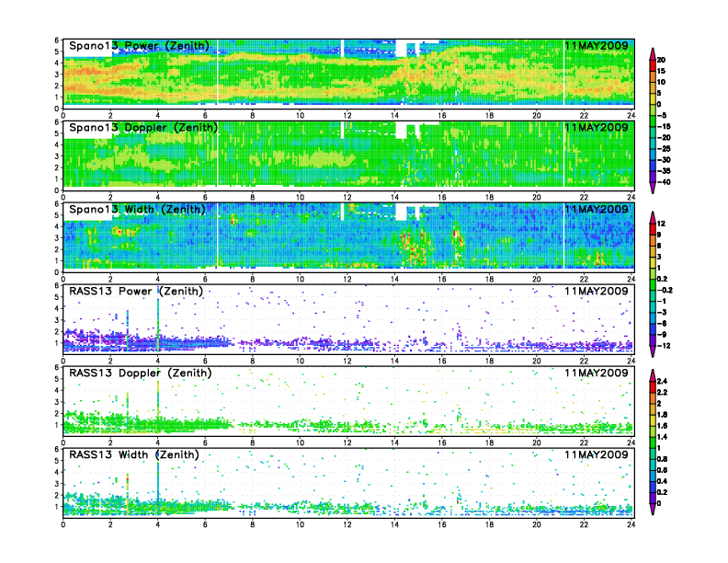Screen dimensions: 728x563
Task: Click the 1.8 colorbar label
Action: point(663,415)
